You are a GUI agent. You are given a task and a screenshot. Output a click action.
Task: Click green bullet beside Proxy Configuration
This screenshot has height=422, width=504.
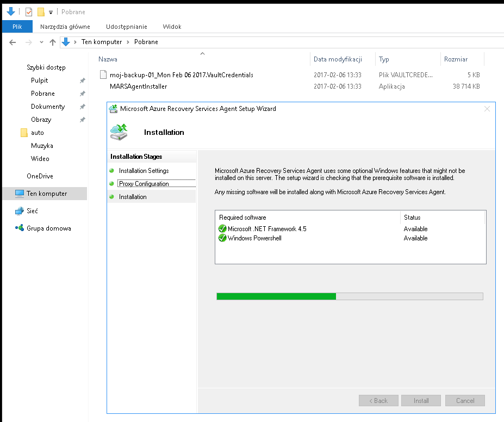111,184
